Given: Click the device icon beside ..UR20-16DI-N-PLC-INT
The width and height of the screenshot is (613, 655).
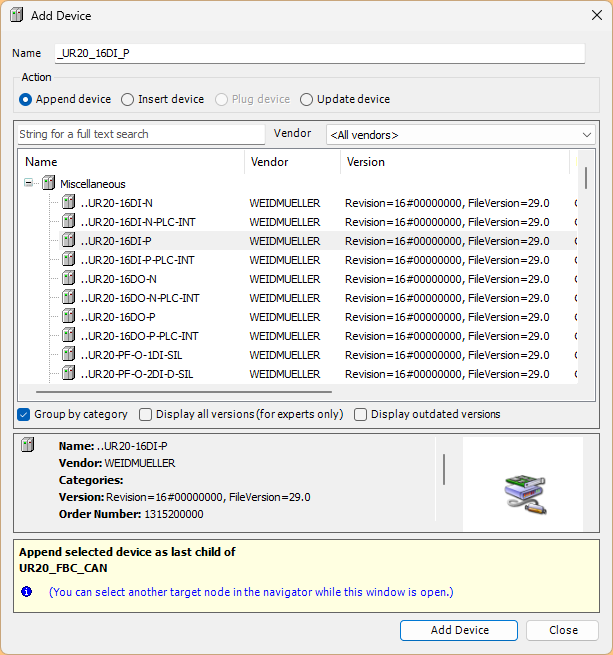Looking at the screenshot, I should point(69,221).
